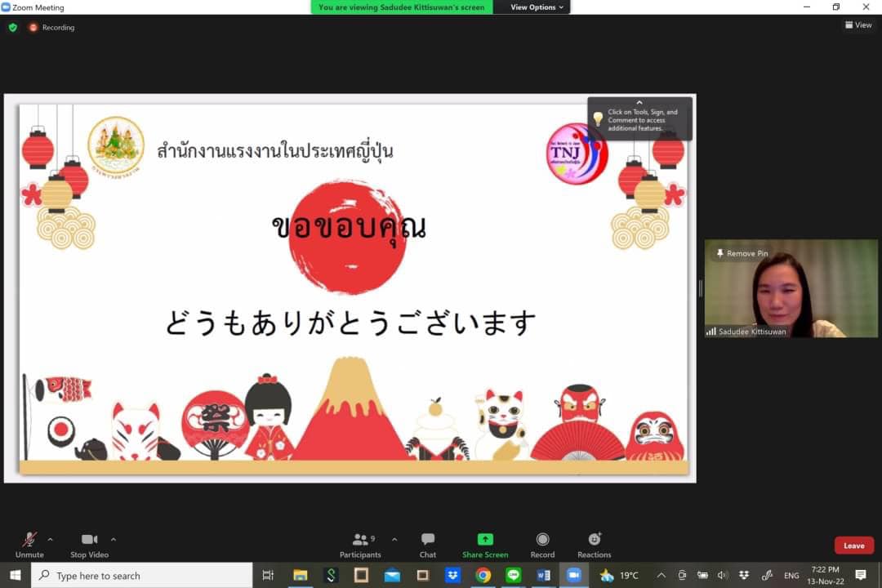This screenshot has width=882, height=588.
Task: Open the View layout menu
Action: point(858,25)
